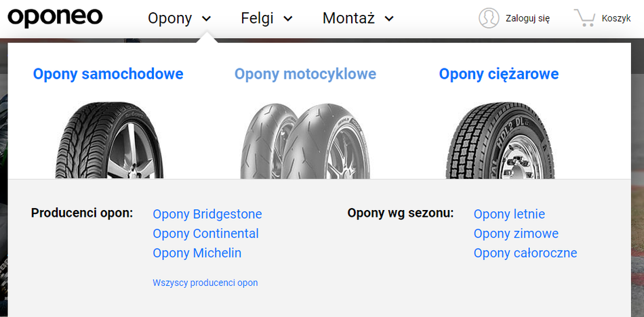Select Opony ciężarowe heading
This screenshot has height=317, width=644.
click(499, 74)
